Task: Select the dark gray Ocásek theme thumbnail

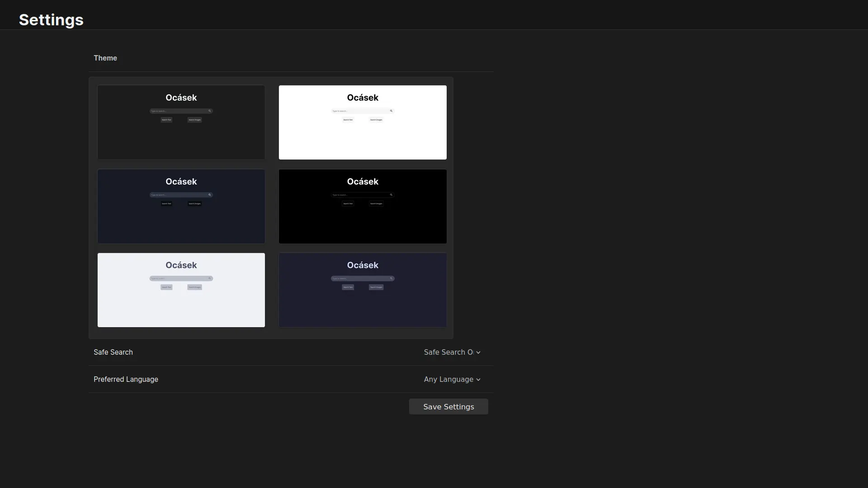Action: [x=181, y=122]
